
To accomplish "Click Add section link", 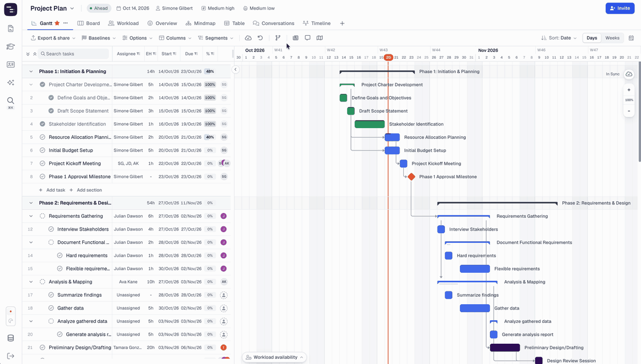I will point(85,190).
